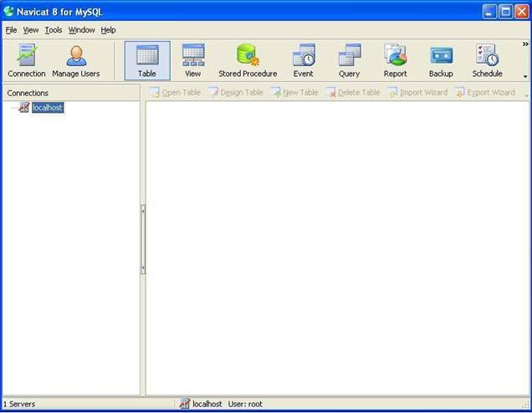532x413 pixels.
Task: Open the Stored Procedure section
Action: point(248,60)
